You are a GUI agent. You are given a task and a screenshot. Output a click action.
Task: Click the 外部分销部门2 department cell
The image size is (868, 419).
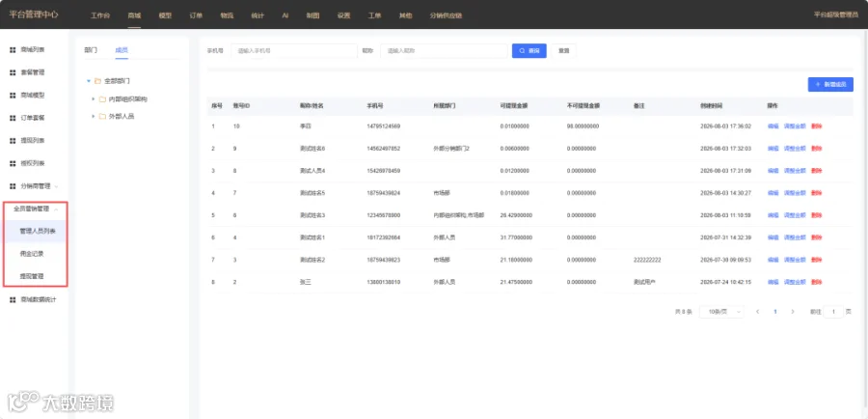click(451, 149)
